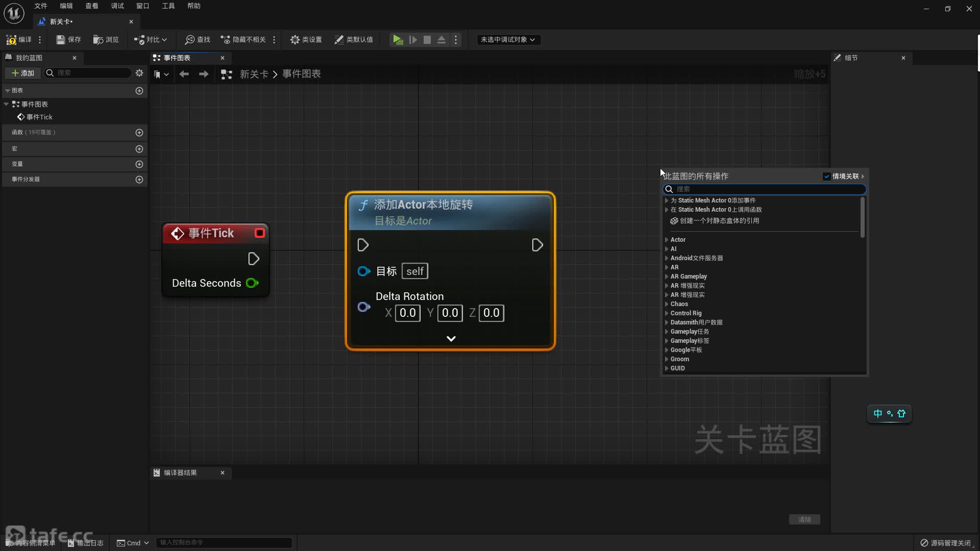Navigate forward in graph history
Image resolution: width=980 pixels, height=551 pixels.
[x=204, y=74]
